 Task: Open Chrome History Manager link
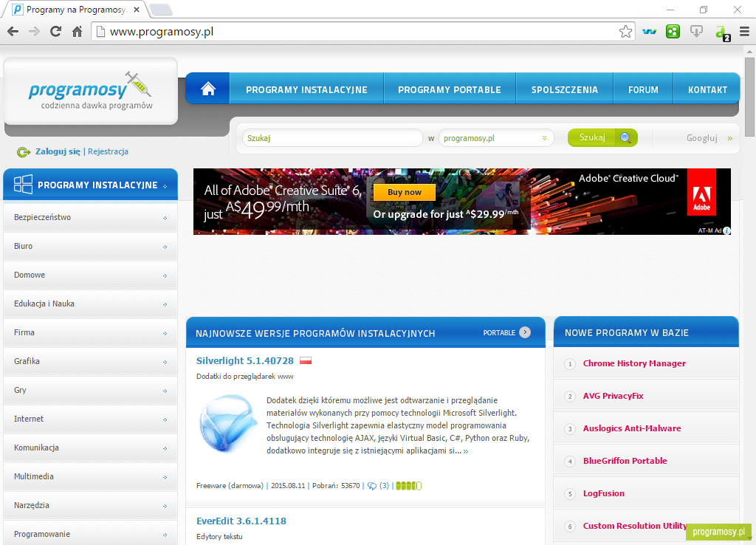pos(634,363)
